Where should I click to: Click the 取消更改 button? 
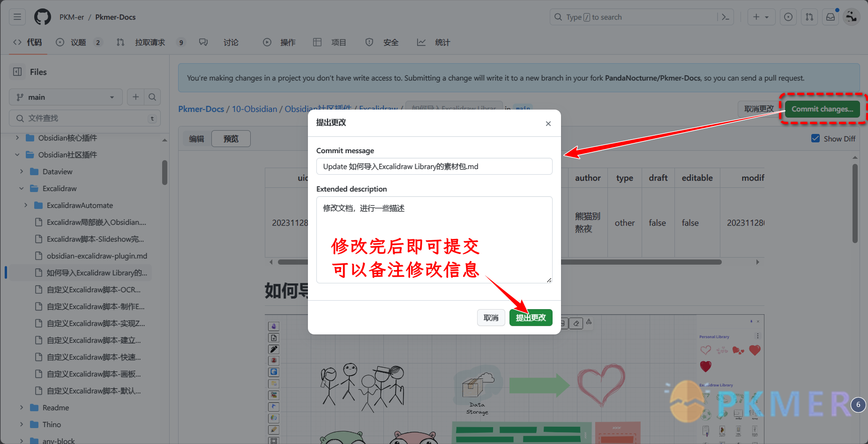point(759,109)
